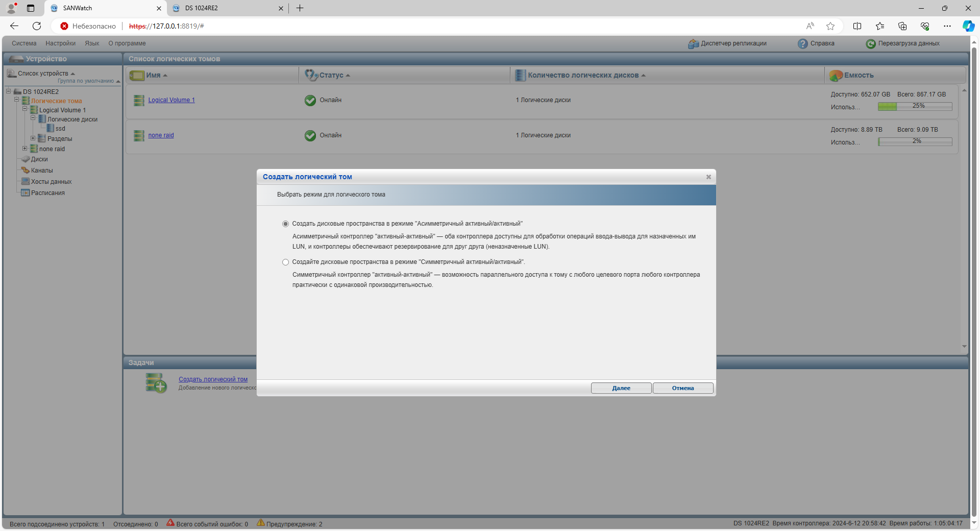
Task: Open browser Collections
Action: coord(902,26)
